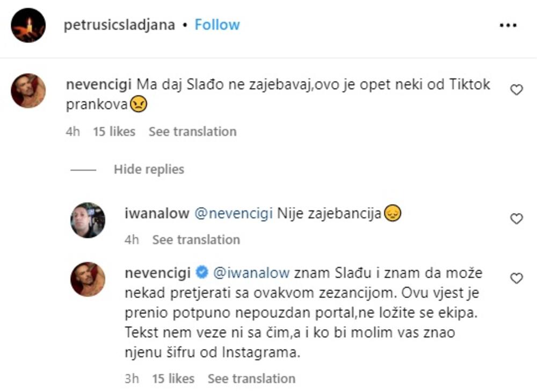Image resolution: width=537 pixels, height=392 pixels.
Task: Like iwanalow's reply with heart icon
Action: (x=516, y=219)
